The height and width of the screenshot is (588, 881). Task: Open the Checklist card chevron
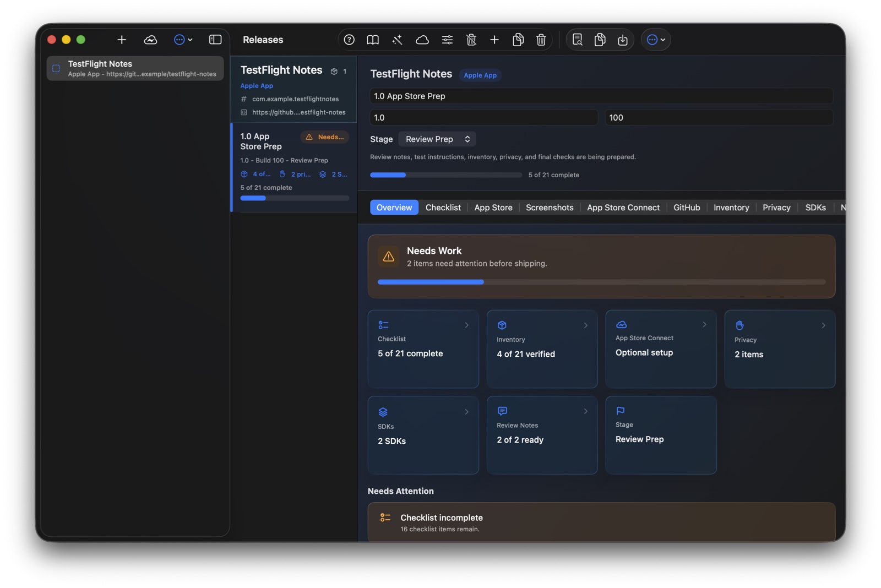(467, 325)
